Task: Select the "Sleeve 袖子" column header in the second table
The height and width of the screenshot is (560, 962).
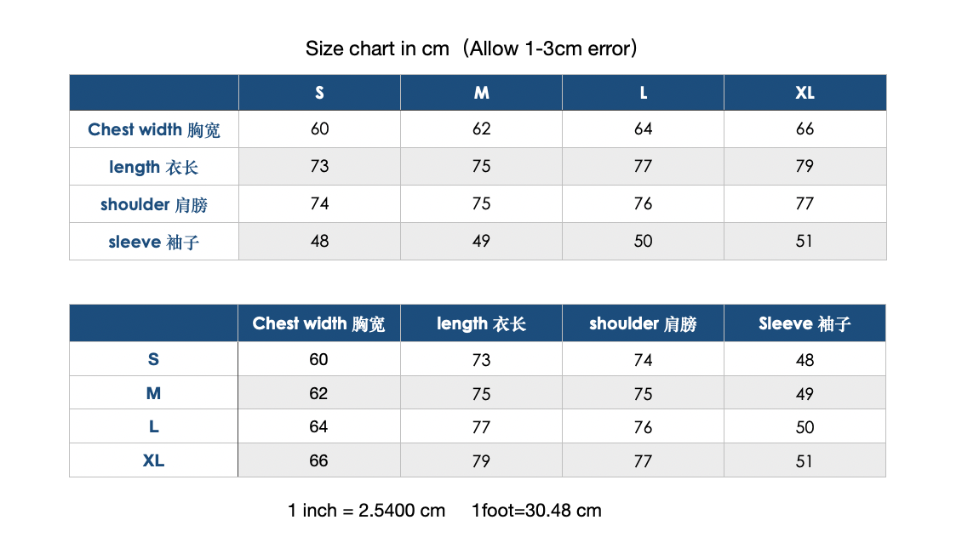Action: 805,323
